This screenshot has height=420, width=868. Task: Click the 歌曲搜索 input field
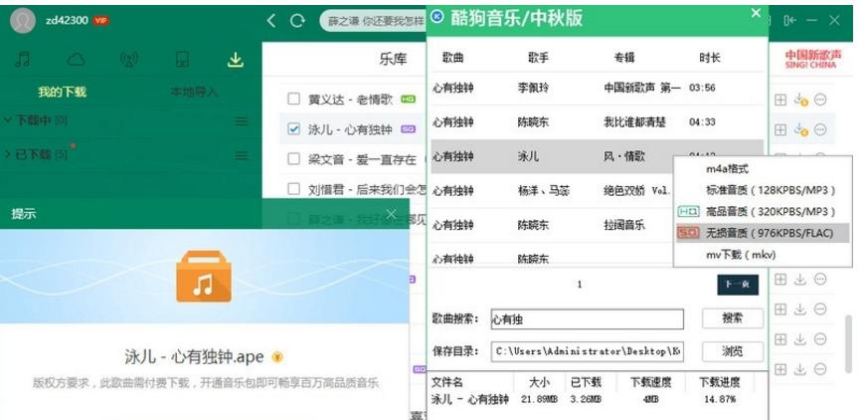pos(588,319)
